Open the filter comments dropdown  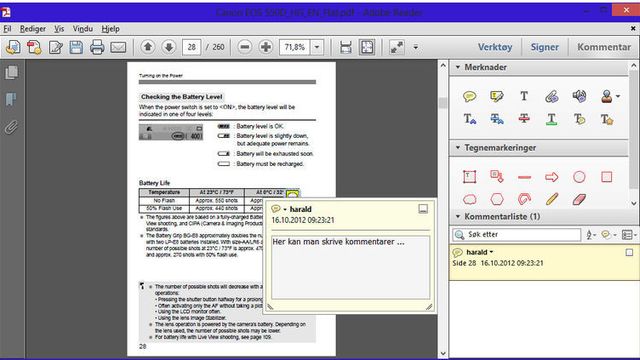(609, 235)
